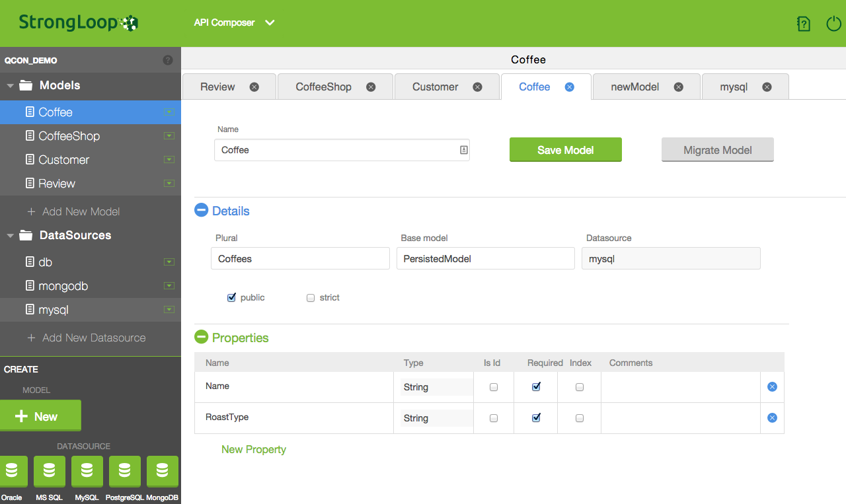Click the model Name input field
Image resolution: width=846 pixels, height=504 pixels.
342,150
